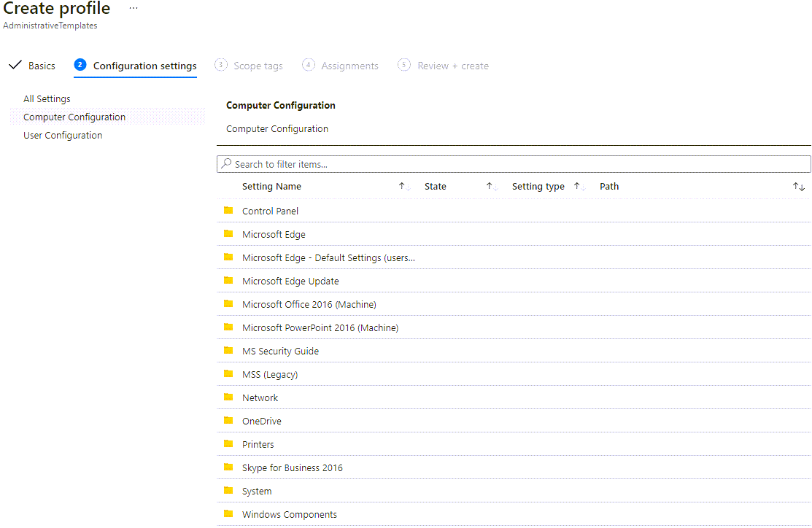The image size is (812, 528).
Task: Open Windows Components row
Action: click(514, 513)
